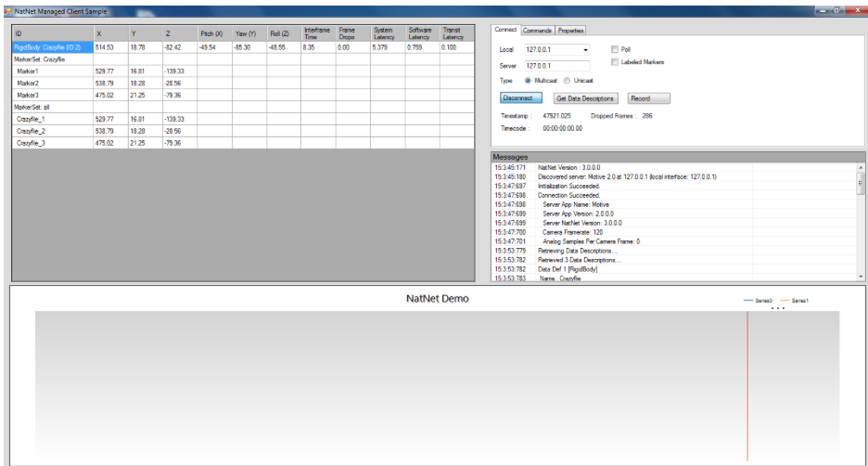Open the Local IP address dropdown
This screenshot has height=466, width=868.
click(585, 50)
